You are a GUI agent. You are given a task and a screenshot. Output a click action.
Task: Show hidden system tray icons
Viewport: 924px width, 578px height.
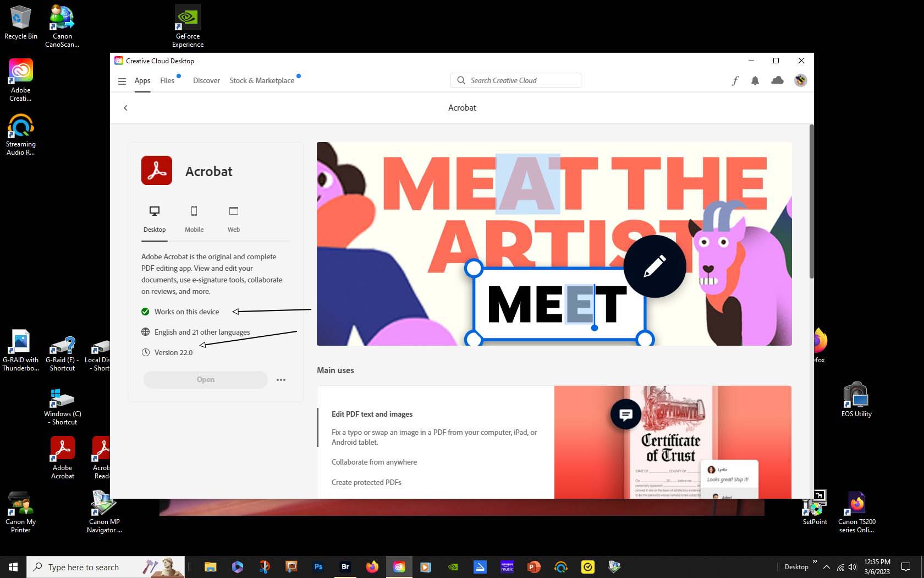[x=826, y=566]
